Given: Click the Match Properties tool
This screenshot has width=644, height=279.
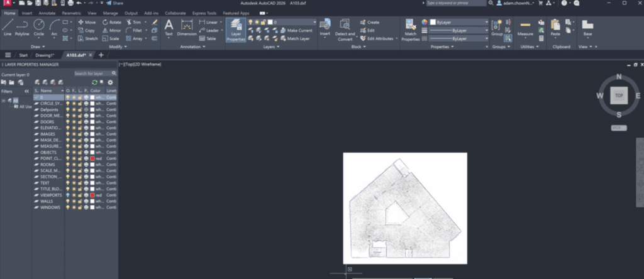Looking at the screenshot, I should [x=410, y=30].
